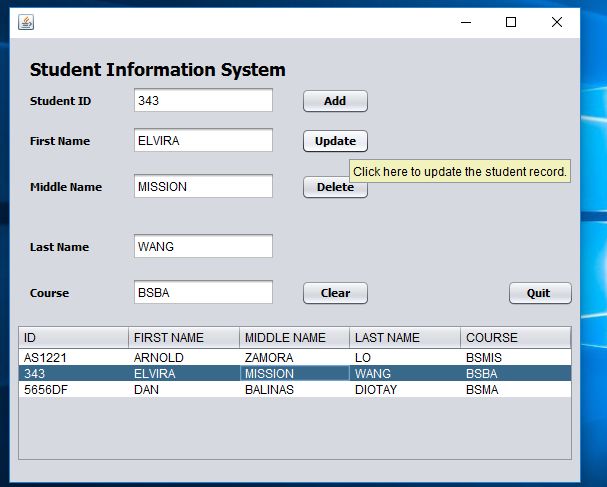Select table cell WANG in the table
Screen dimensions: 607x487
click(x=405, y=373)
